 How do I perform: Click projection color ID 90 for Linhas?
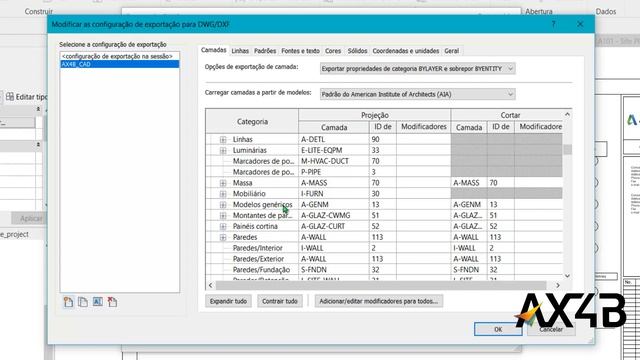coord(382,140)
